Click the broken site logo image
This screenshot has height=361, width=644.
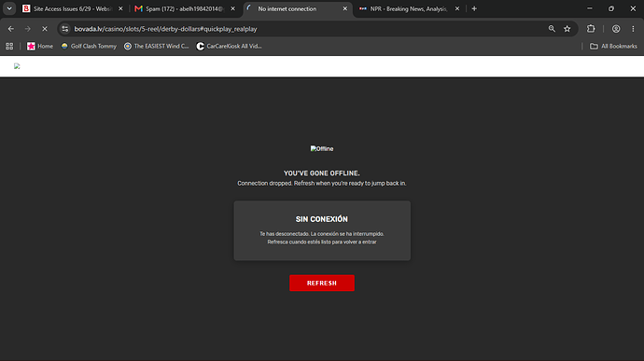pos(17,66)
